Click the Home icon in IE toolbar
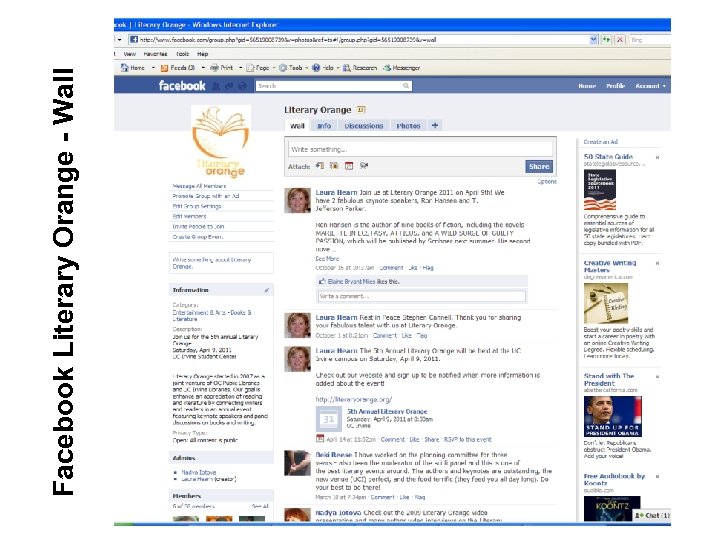 (124, 68)
